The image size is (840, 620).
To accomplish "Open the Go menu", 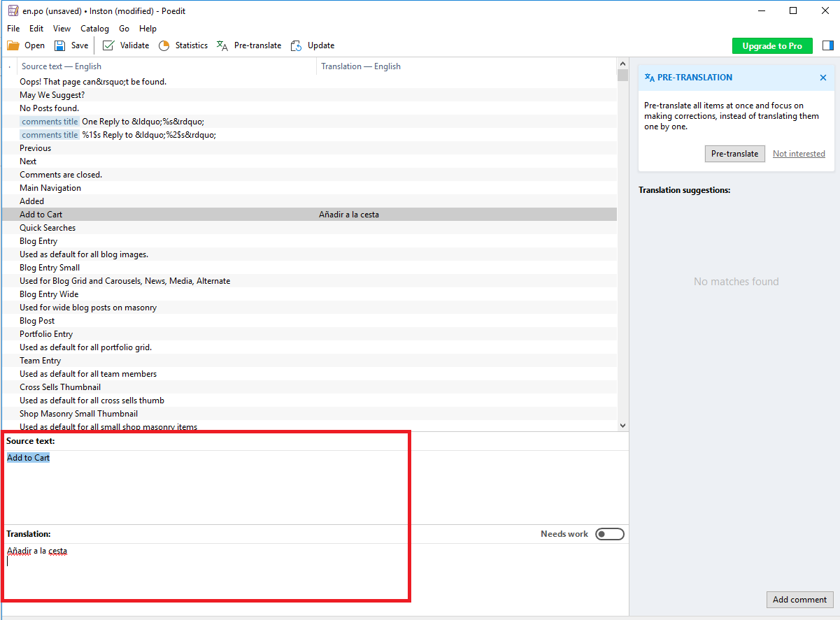I will [x=124, y=29].
